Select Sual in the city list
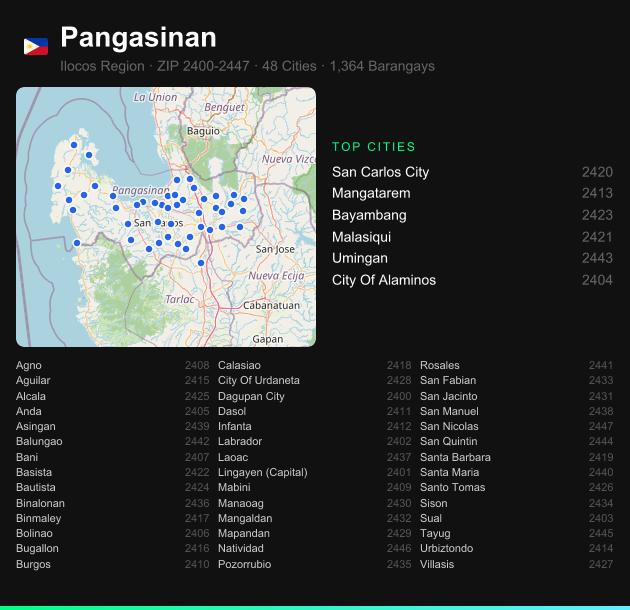The width and height of the screenshot is (630, 610). coord(517,518)
